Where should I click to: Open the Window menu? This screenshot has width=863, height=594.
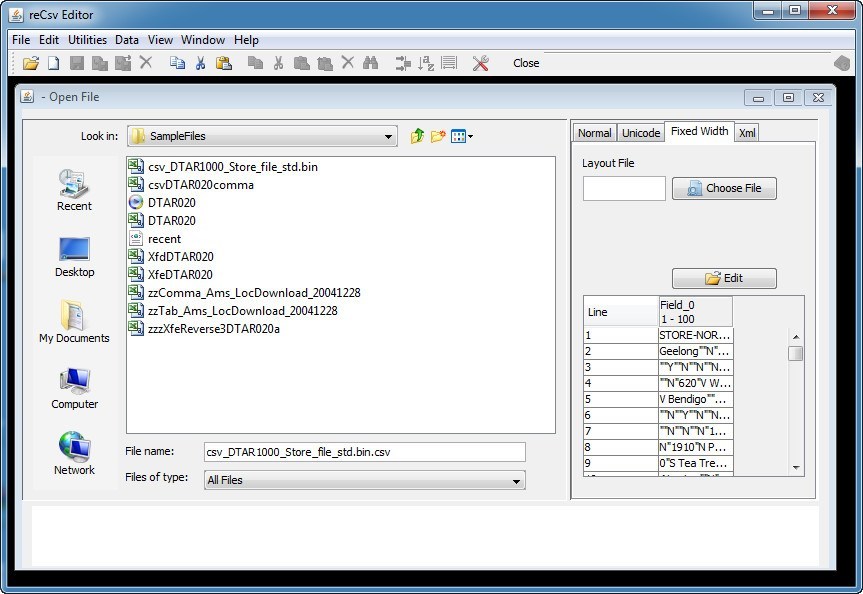(203, 40)
